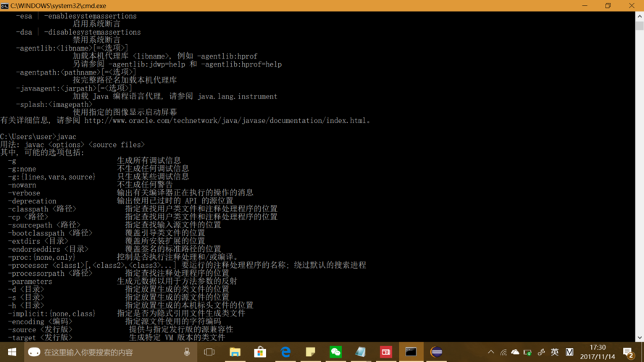Click the '-deprecation' option text

point(32,201)
